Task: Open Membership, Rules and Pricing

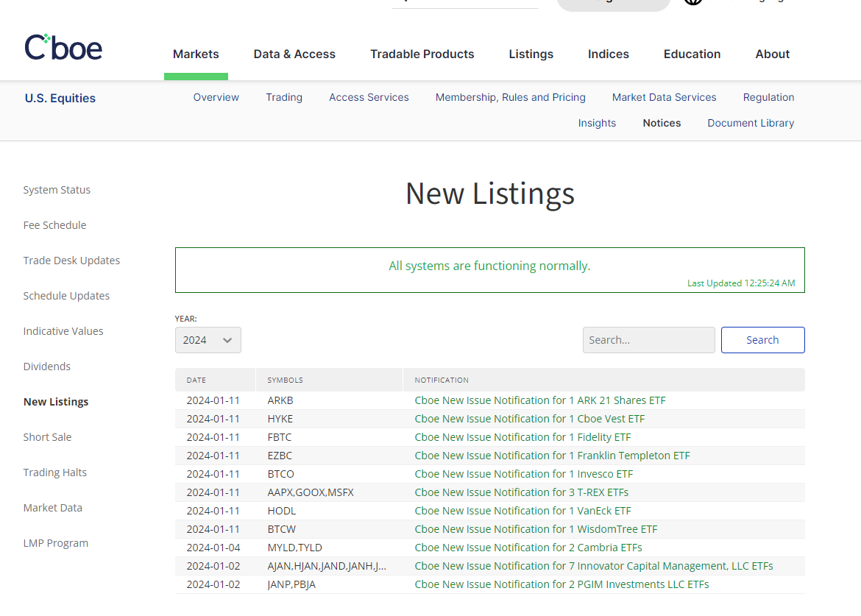Action: [511, 97]
